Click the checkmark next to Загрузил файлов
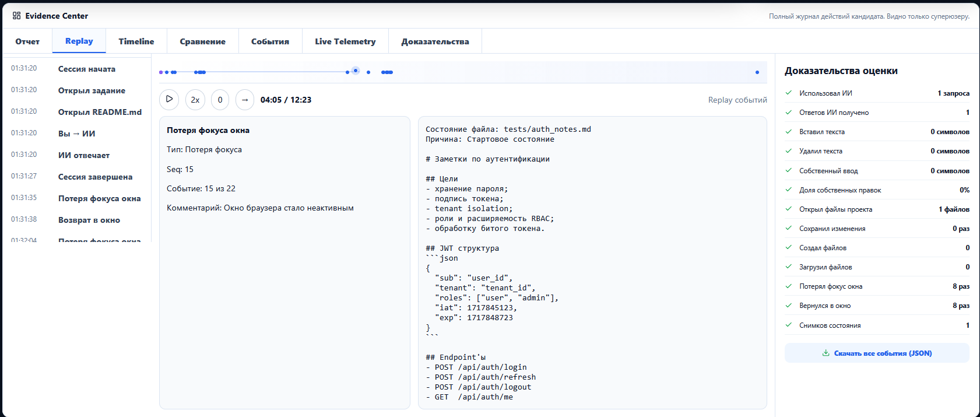The width and height of the screenshot is (980, 417). pyautogui.click(x=789, y=267)
